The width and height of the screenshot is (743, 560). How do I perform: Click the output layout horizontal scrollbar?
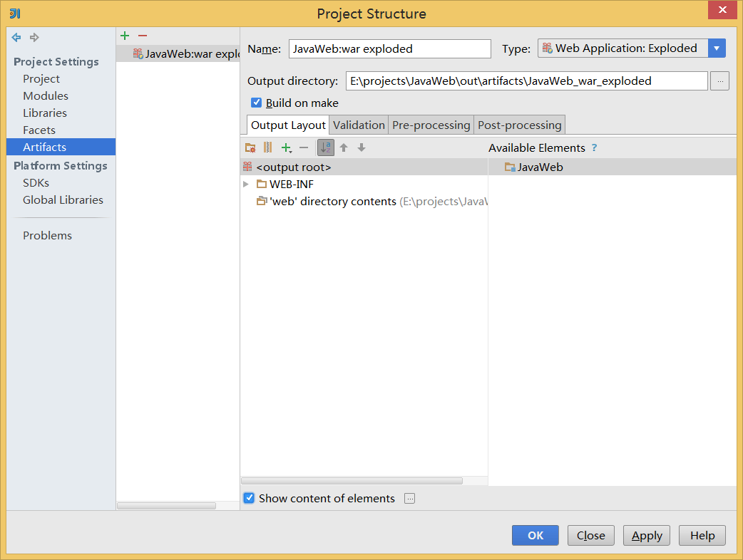tap(352, 481)
